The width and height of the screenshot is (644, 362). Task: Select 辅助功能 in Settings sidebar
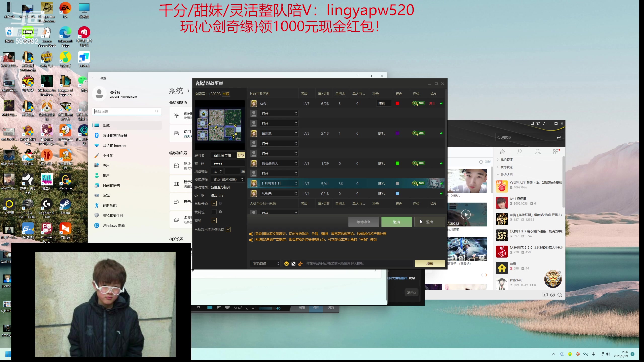[127, 206]
